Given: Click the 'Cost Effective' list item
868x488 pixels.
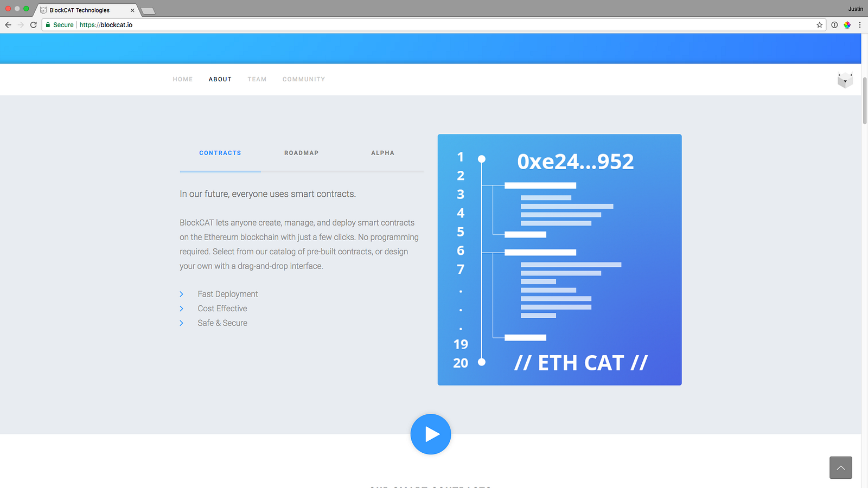Looking at the screenshot, I should 222,309.
